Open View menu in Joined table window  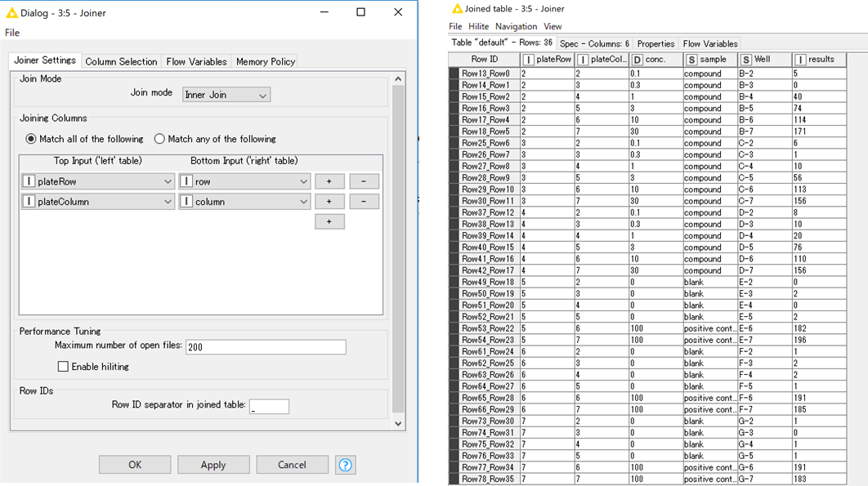(x=553, y=27)
